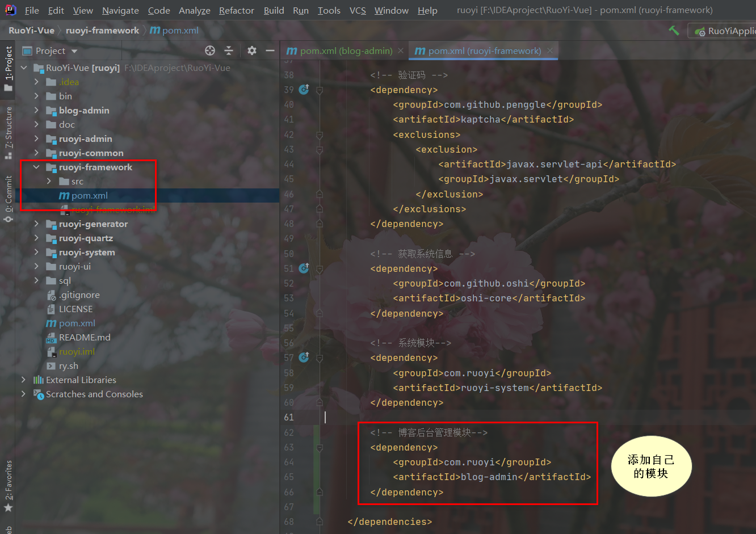Fold the dependency block at line 63

click(x=320, y=447)
